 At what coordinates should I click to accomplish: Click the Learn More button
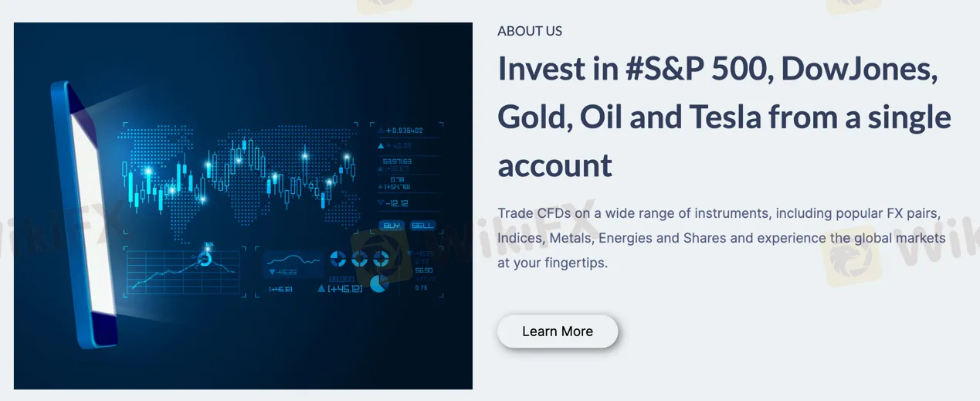pyautogui.click(x=558, y=331)
